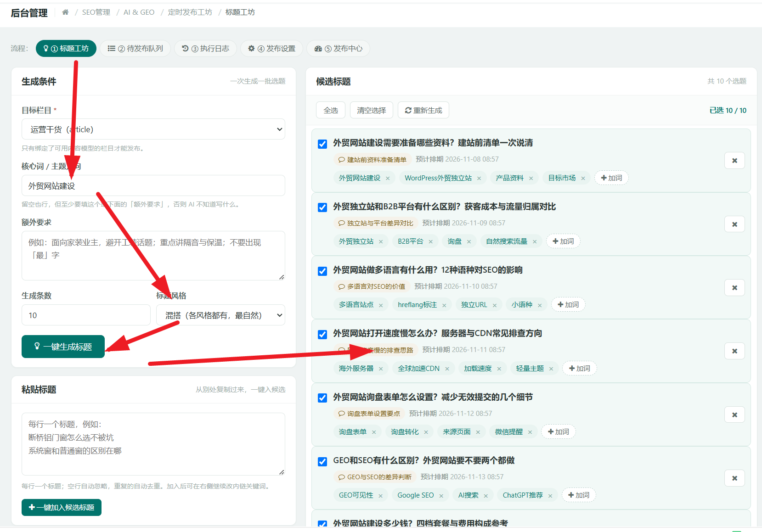762x532 pixels.
Task: Open the ③ 执行日志 tab
Action: click(x=205, y=49)
